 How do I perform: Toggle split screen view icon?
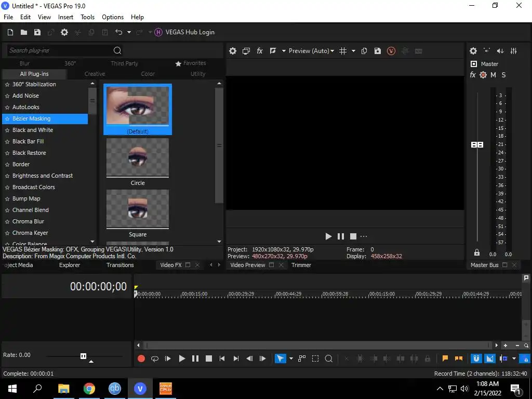273,51
